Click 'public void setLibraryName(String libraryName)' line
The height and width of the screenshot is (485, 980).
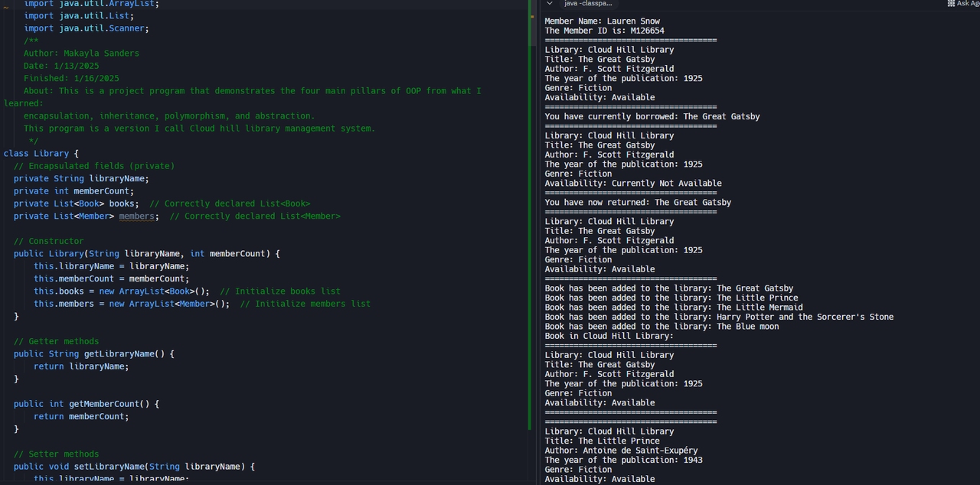[134, 466]
